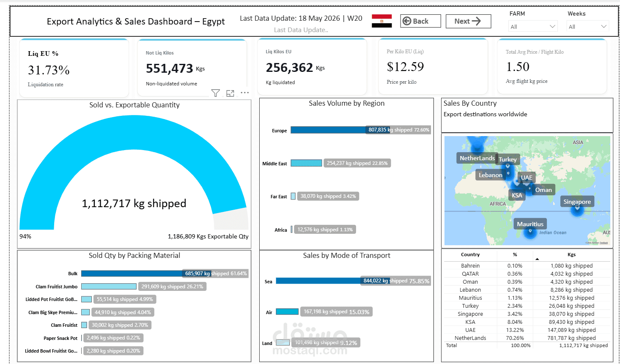Viewport: 620px width, 364px height.
Task: Select the Clam Big Skye Premium bar
Action: click(85, 312)
